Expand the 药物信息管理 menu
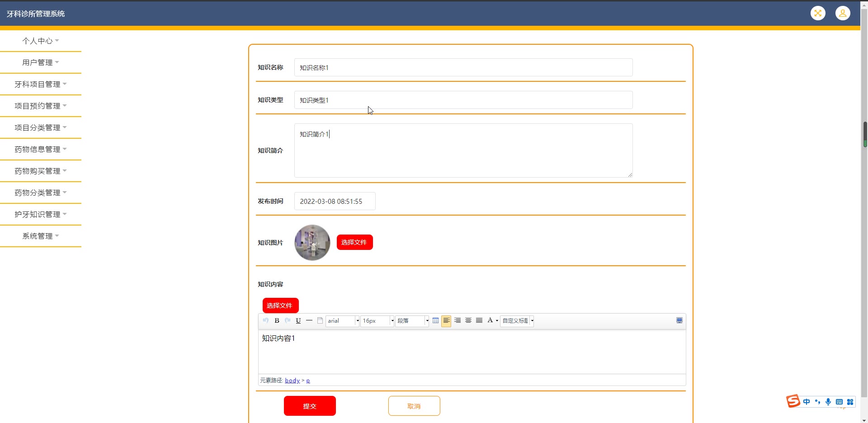The width and height of the screenshot is (868, 423). coord(41,149)
